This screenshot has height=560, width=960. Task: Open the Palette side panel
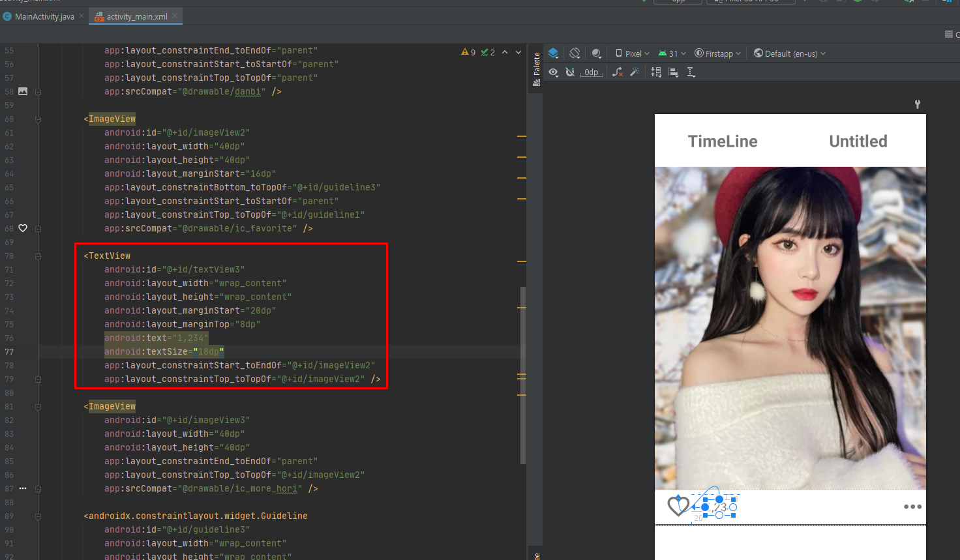(536, 68)
